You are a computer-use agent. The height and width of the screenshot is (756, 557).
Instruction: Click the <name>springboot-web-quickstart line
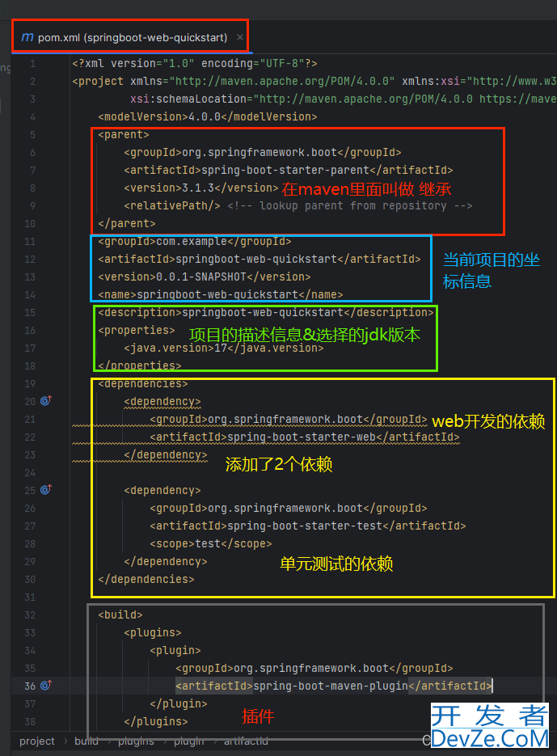[221, 294]
